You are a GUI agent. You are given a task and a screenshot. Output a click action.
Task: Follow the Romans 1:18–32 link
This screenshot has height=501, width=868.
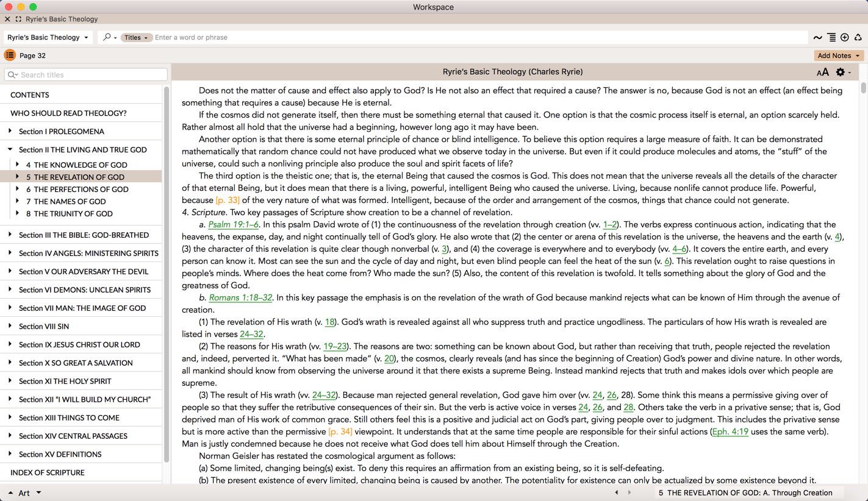coord(240,297)
